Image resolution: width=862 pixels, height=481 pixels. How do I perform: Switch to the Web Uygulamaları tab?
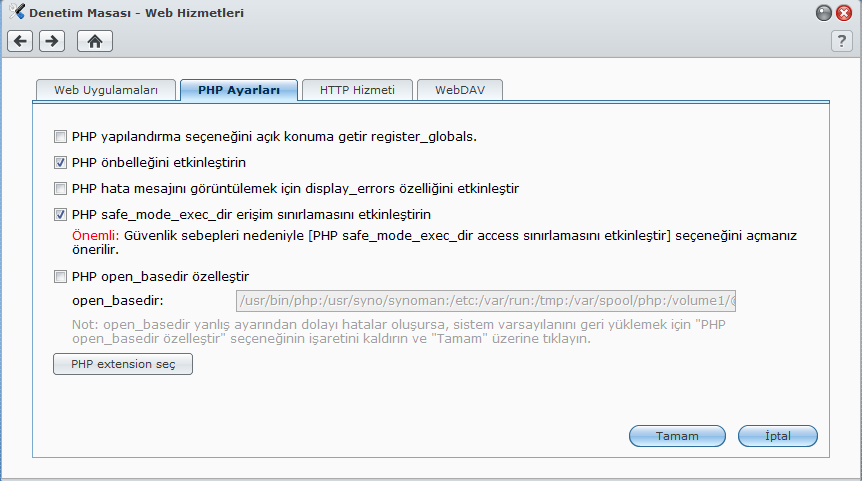(x=106, y=90)
